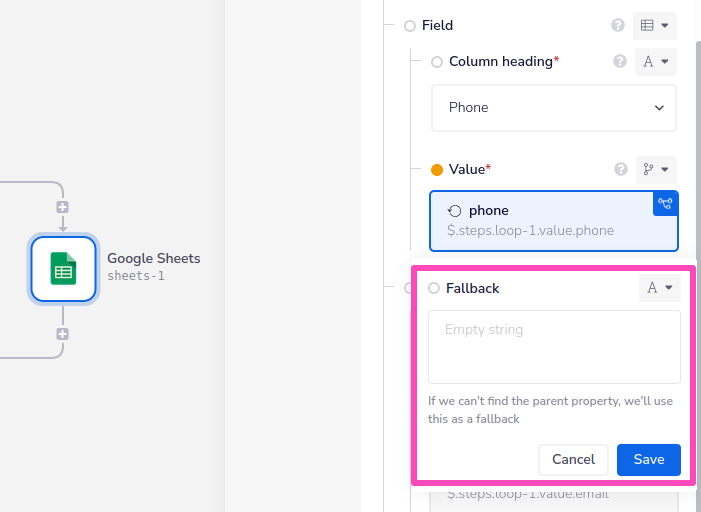
Task: Click the loop icon beside phone
Action: pos(455,211)
